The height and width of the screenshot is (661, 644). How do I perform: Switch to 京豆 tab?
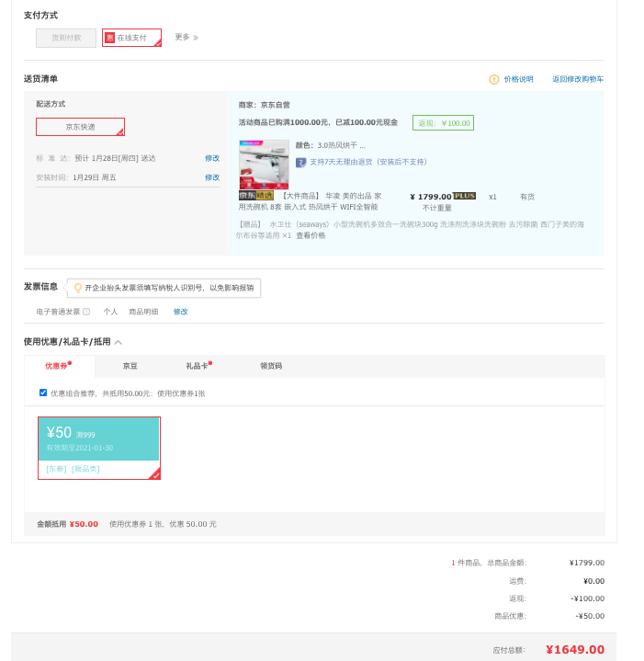click(x=130, y=366)
